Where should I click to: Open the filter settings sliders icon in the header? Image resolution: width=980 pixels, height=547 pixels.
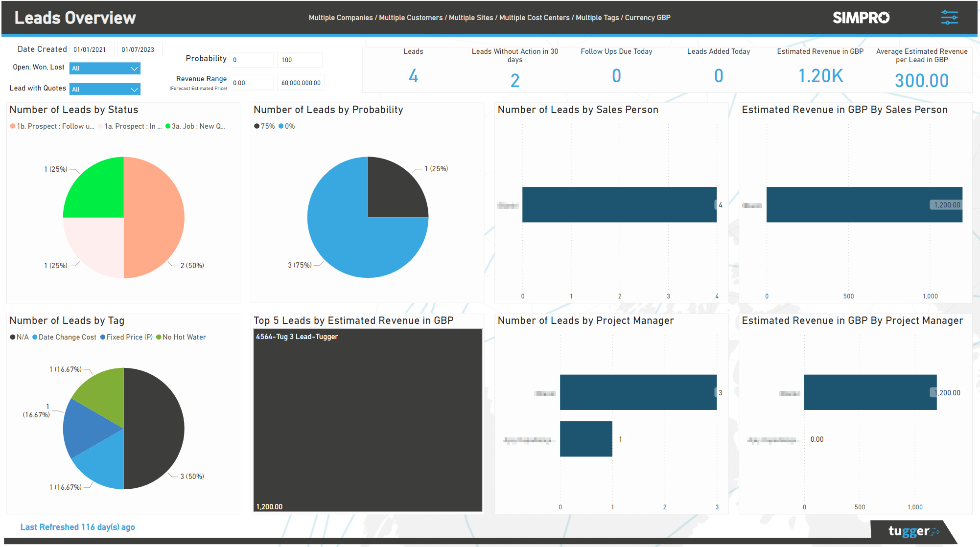click(x=949, y=17)
